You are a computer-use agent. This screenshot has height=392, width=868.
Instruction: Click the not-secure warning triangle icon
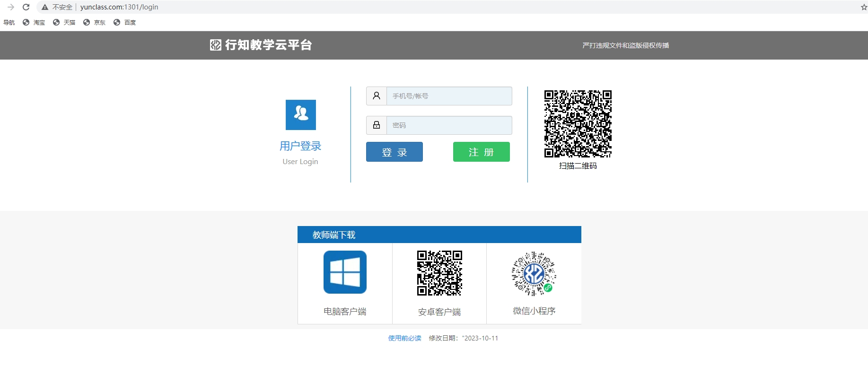[45, 7]
